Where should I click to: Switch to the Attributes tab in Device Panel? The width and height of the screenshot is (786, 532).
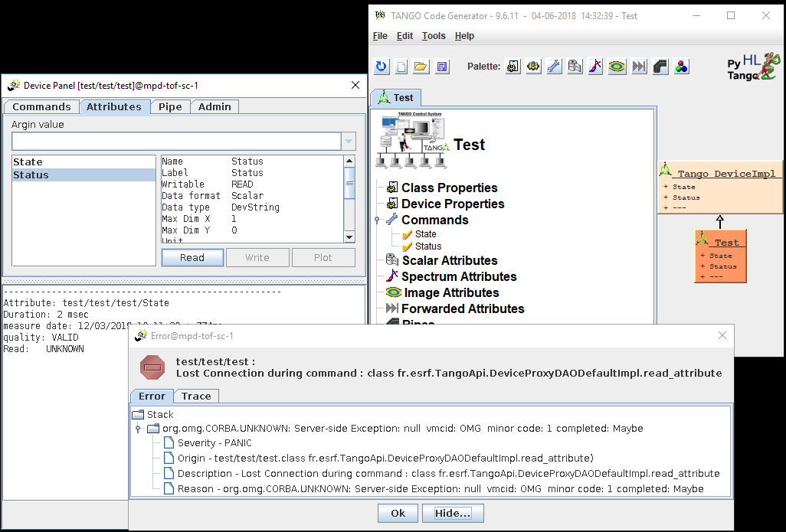tap(114, 106)
